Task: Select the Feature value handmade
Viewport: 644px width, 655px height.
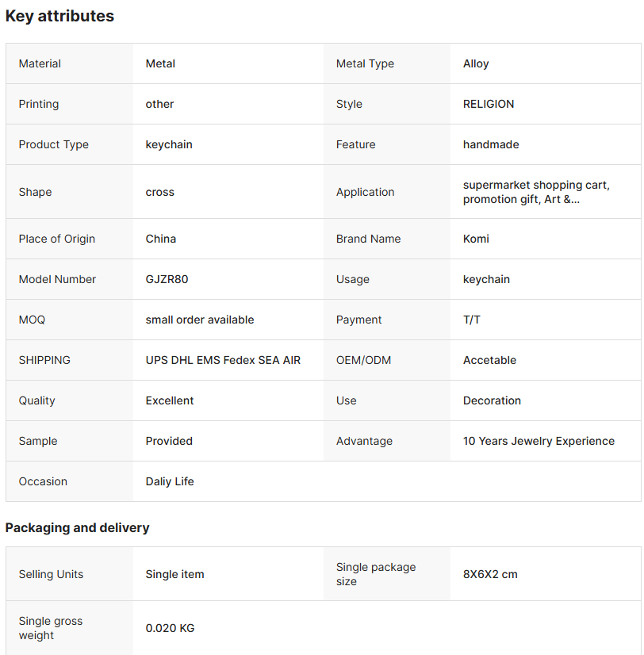Action: tap(491, 144)
